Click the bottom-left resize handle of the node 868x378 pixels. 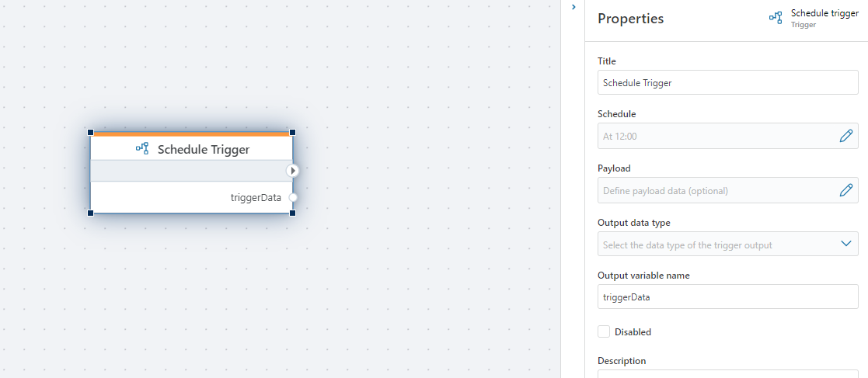(91, 212)
